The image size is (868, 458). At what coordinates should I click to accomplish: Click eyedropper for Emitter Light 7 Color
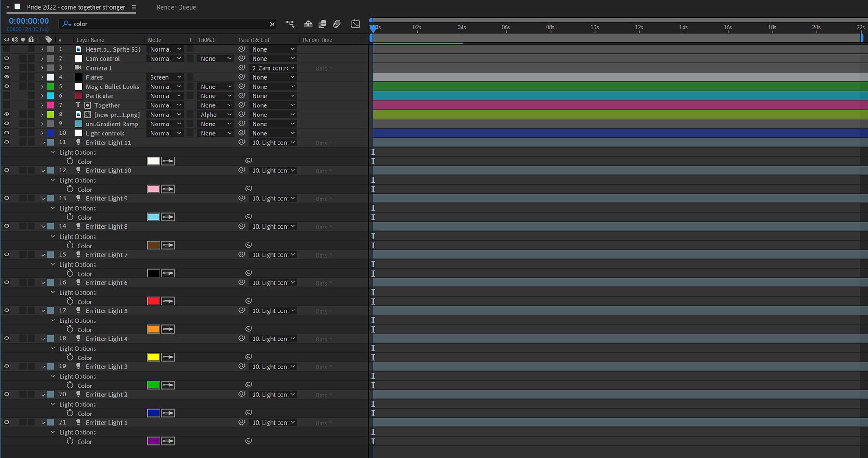168,273
